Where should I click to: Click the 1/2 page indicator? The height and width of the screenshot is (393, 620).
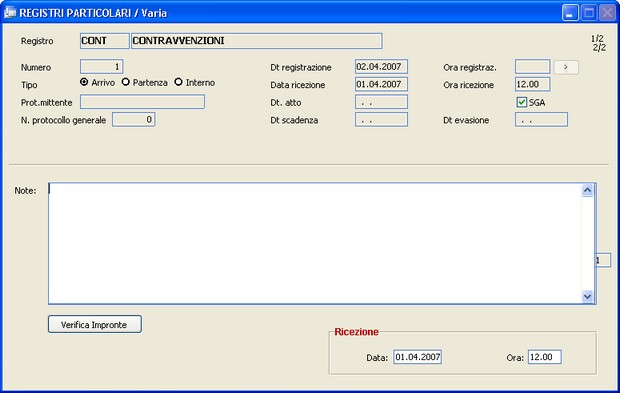(x=597, y=39)
